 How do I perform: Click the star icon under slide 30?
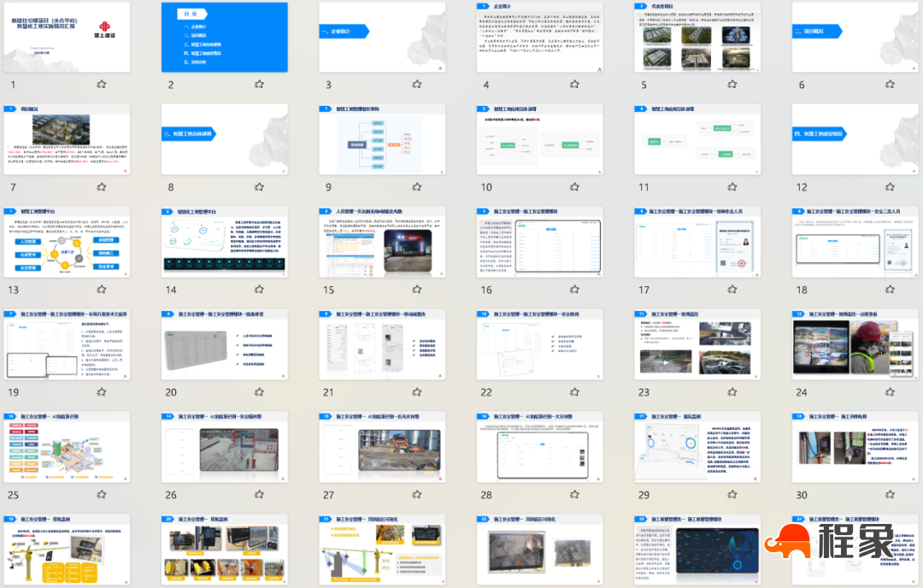890,494
